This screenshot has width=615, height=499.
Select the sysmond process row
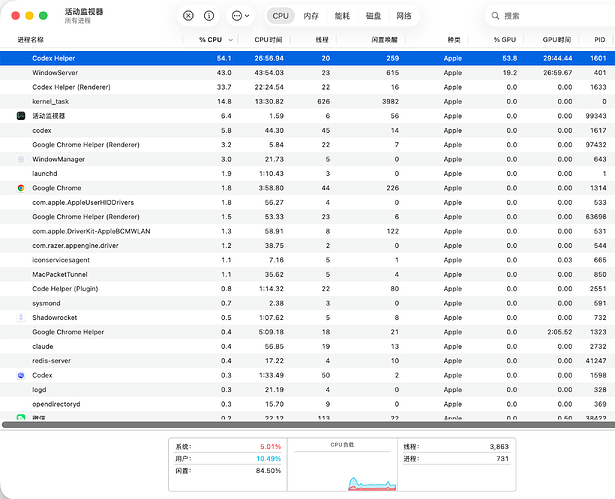tap(308, 303)
